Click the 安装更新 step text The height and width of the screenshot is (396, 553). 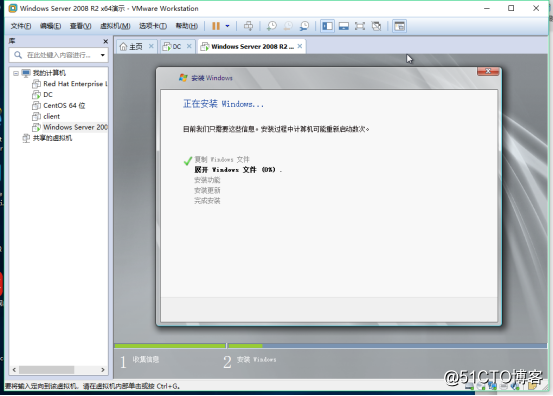tap(207, 190)
